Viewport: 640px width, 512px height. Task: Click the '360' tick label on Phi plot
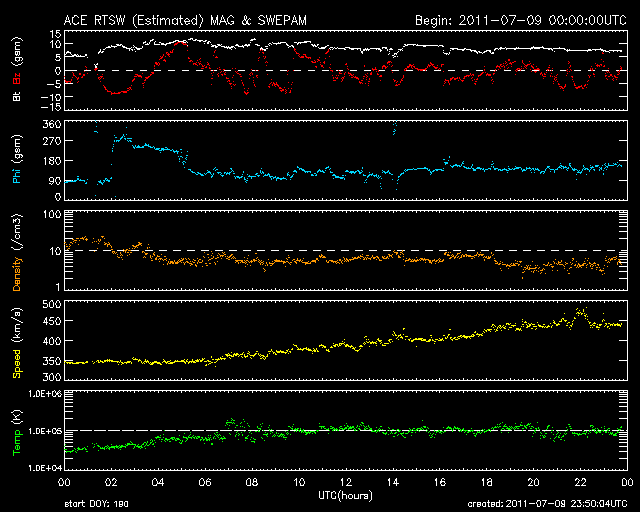click(x=52, y=124)
